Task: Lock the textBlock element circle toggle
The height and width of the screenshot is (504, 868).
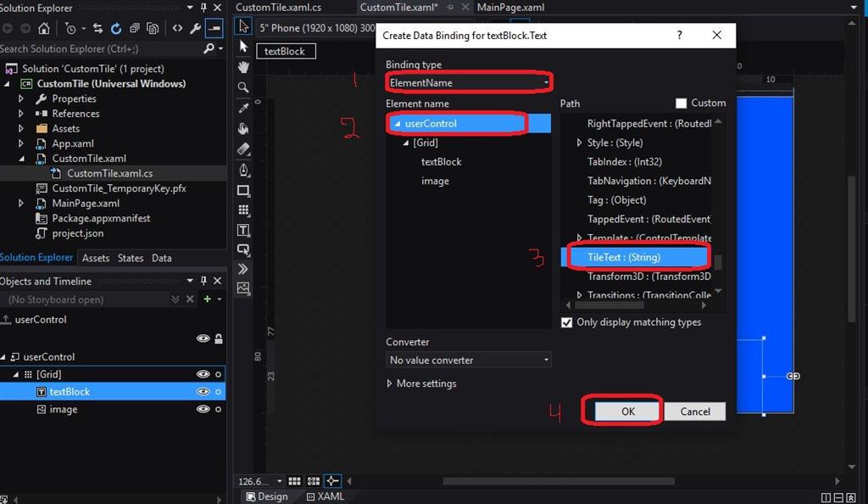Action: pos(218,391)
